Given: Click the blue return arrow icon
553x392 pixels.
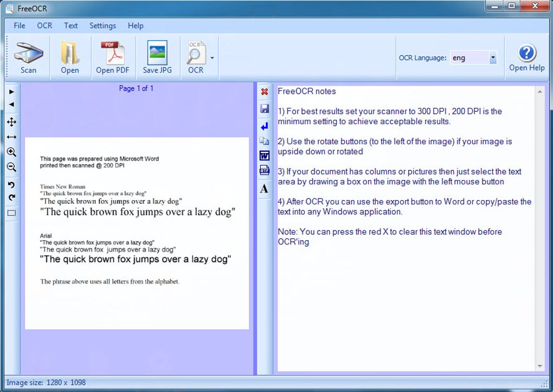Looking at the screenshot, I should (265, 126).
